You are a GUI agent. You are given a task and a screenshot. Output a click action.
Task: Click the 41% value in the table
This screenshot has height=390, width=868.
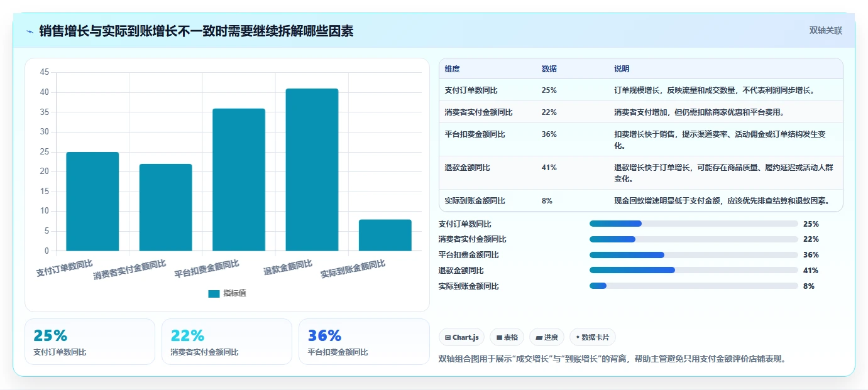[x=549, y=168]
